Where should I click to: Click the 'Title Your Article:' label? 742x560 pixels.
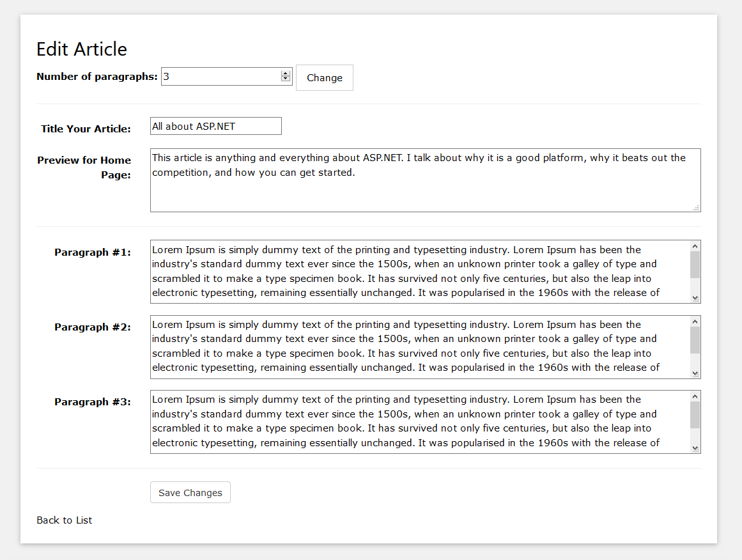pyautogui.click(x=86, y=128)
